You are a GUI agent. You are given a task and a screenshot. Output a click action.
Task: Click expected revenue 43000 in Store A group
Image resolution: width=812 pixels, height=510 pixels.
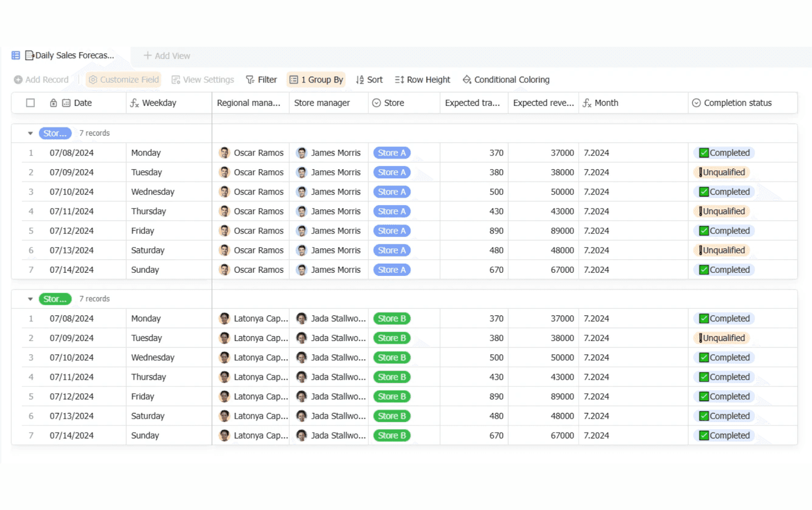(562, 211)
